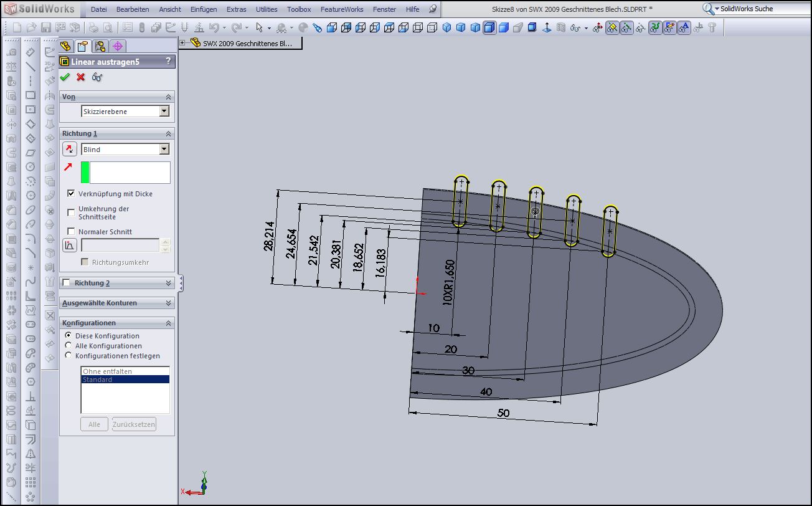Open the ConfigurationManager tab icon
The height and width of the screenshot is (506, 812).
pos(100,46)
